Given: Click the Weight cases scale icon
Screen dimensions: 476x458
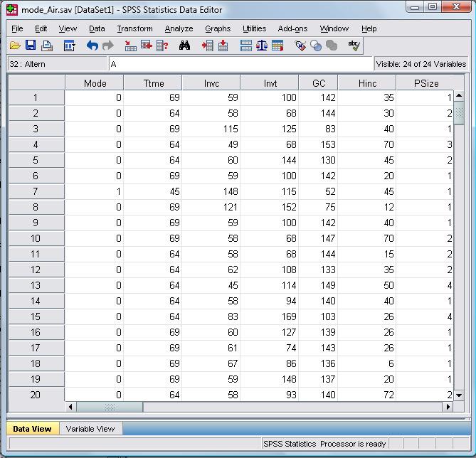Looking at the screenshot, I should [x=262, y=46].
